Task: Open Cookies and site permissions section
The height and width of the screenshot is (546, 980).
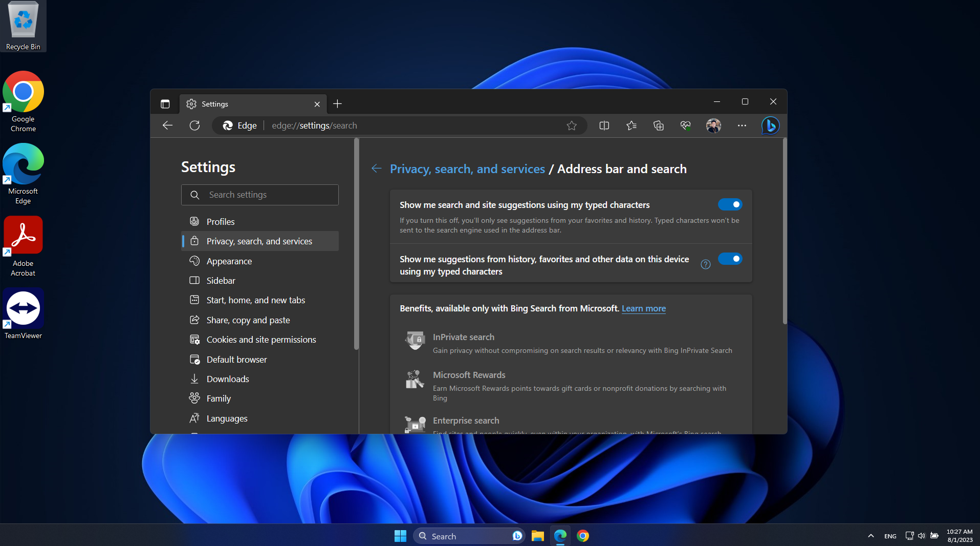Action: coord(260,340)
